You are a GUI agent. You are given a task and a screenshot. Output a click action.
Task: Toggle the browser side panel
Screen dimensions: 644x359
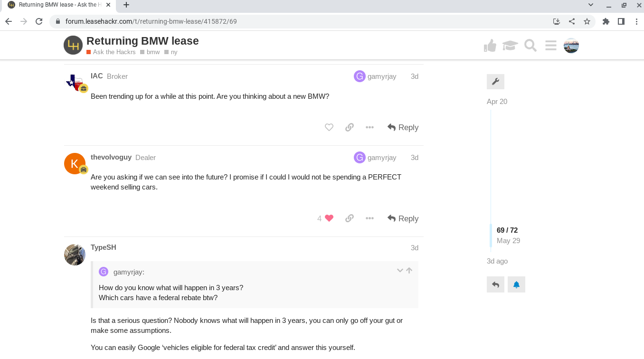(621, 21)
